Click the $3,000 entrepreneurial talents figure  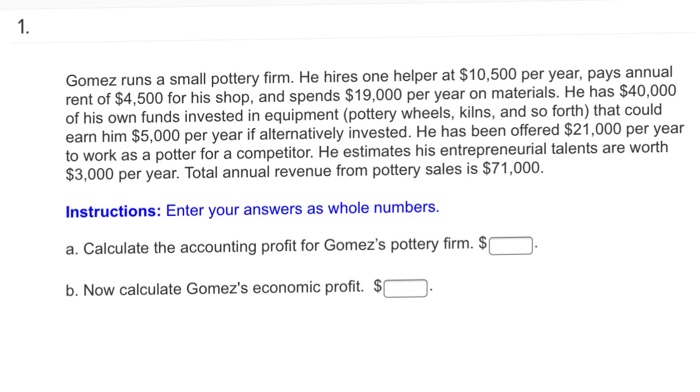click(90, 174)
